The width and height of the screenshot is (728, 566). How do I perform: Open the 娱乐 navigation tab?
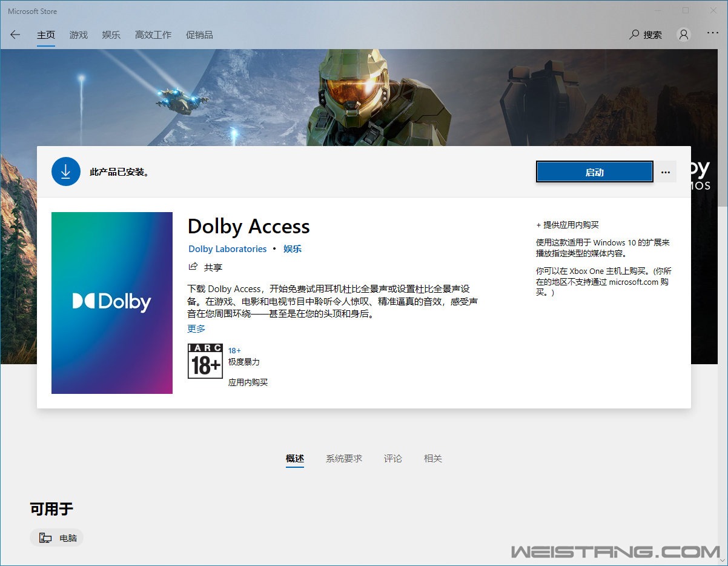tap(111, 35)
